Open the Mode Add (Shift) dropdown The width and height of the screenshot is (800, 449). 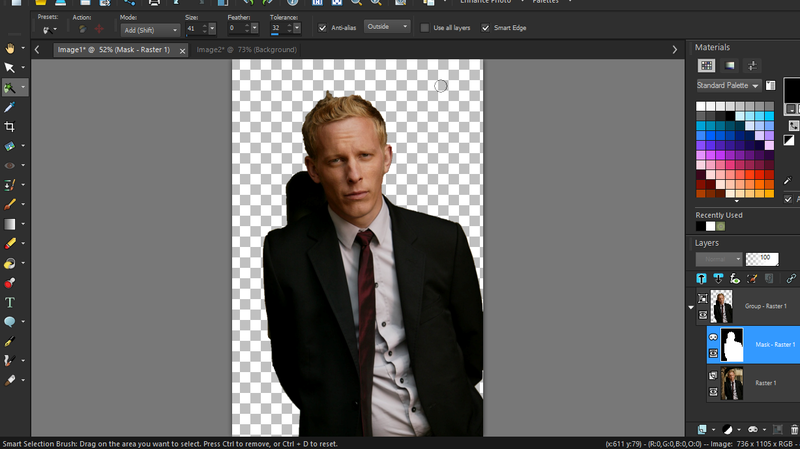pyautogui.click(x=150, y=30)
